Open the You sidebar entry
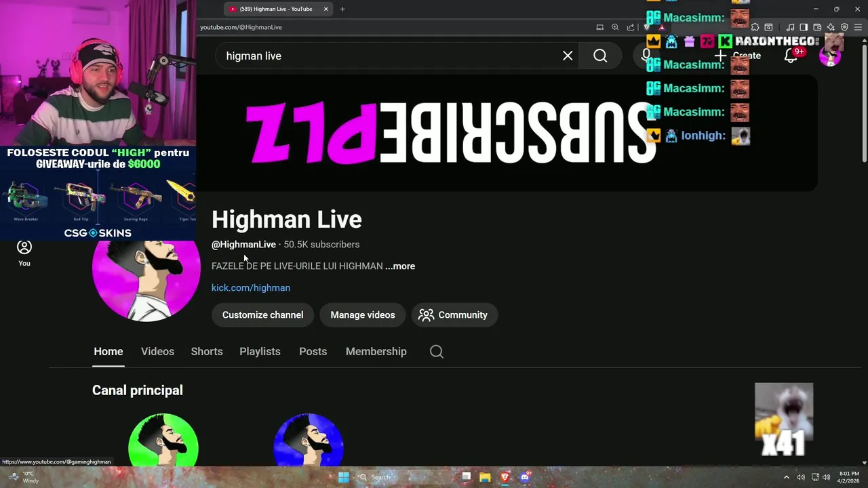 pyautogui.click(x=24, y=253)
